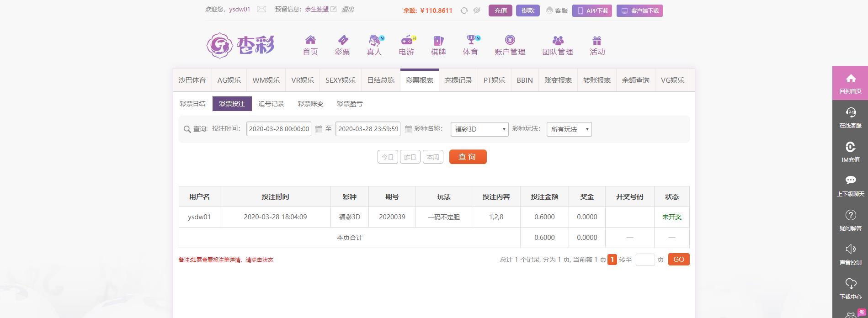Open 余额查询 tab
Image resolution: width=868 pixels, height=318 pixels.
point(636,80)
